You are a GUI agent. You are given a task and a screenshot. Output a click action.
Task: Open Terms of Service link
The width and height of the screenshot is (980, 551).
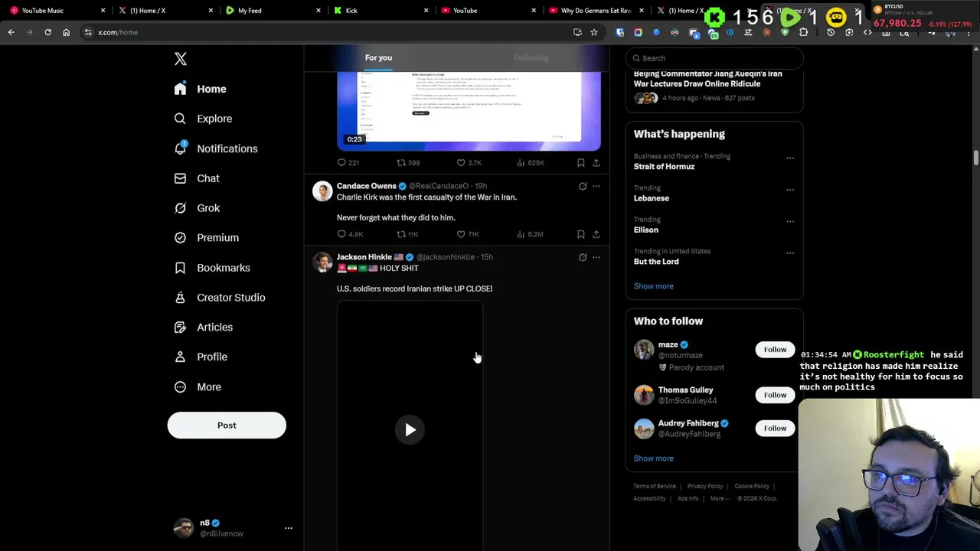[x=655, y=487]
